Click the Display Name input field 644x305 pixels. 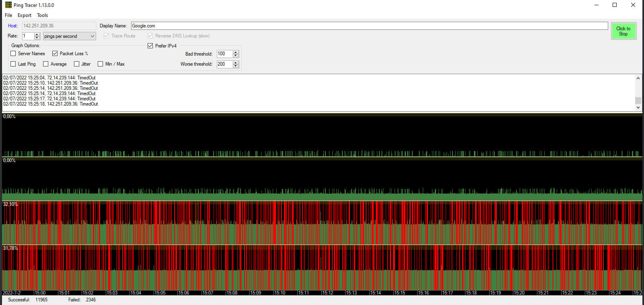(x=369, y=26)
